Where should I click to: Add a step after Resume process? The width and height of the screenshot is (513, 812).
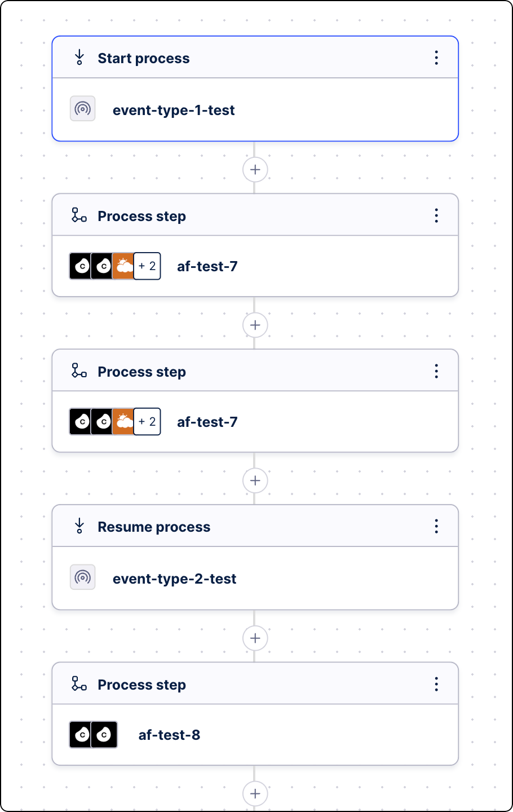coord(255,638)
